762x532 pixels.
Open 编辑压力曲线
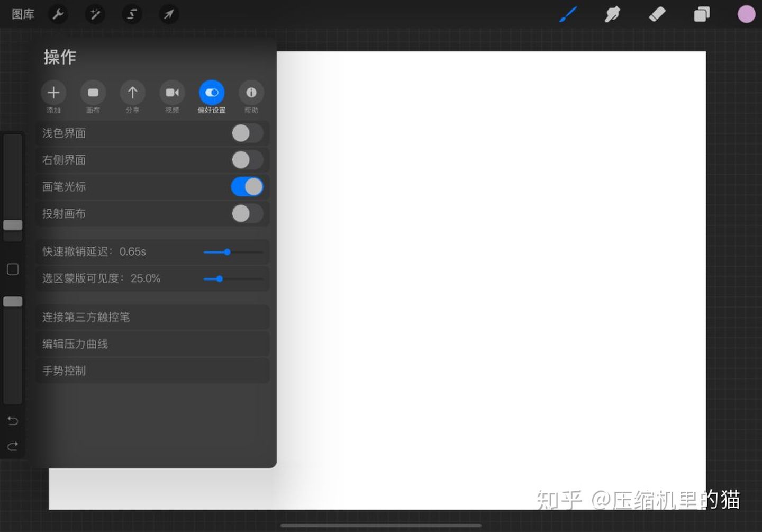[x=152, y=344]
